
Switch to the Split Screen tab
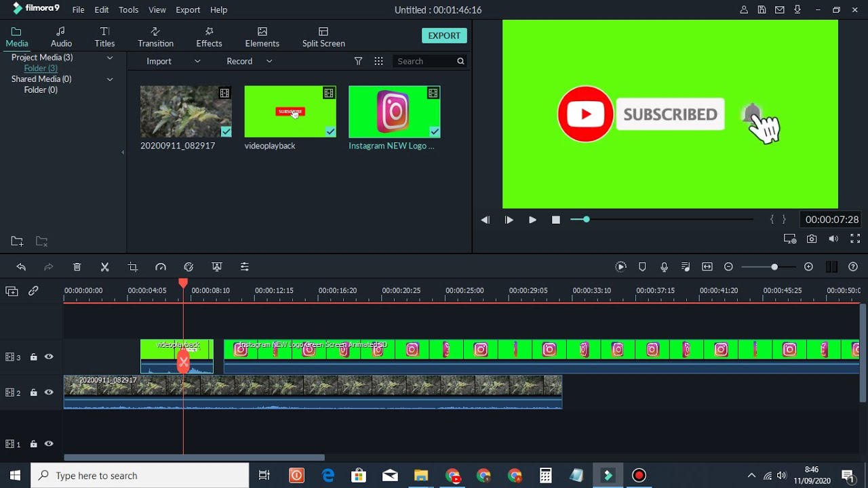click(x=323, y=37)
